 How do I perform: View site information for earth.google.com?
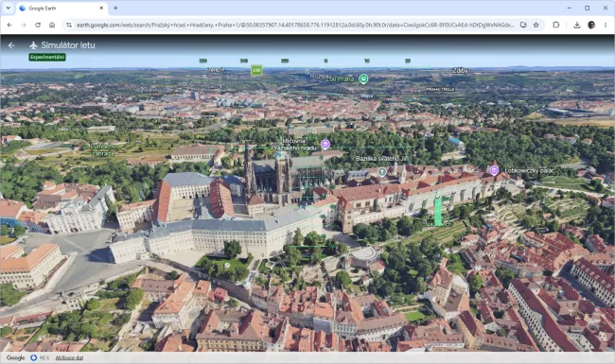coord(69,25)
